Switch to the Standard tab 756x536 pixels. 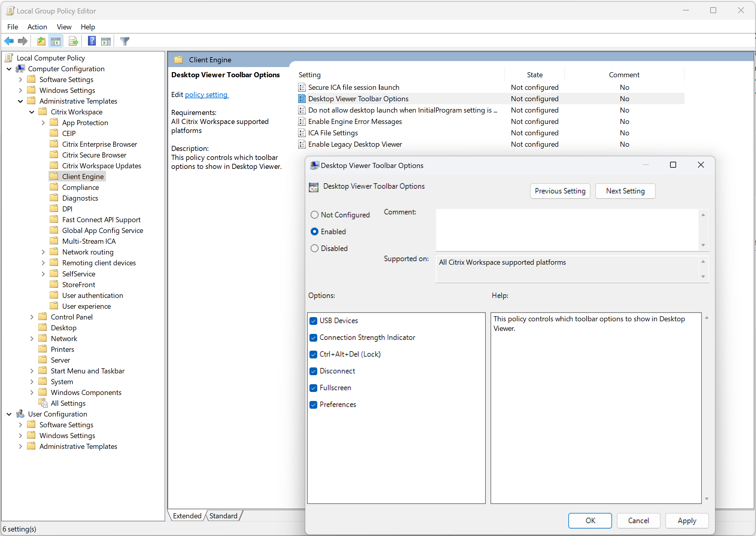(223, 516)
